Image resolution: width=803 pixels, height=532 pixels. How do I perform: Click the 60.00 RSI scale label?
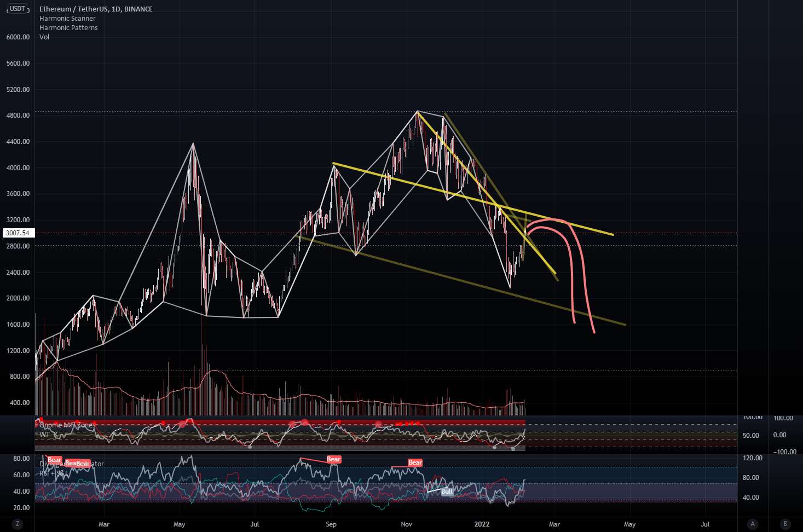pyautogui.click(x=21, y=475)
